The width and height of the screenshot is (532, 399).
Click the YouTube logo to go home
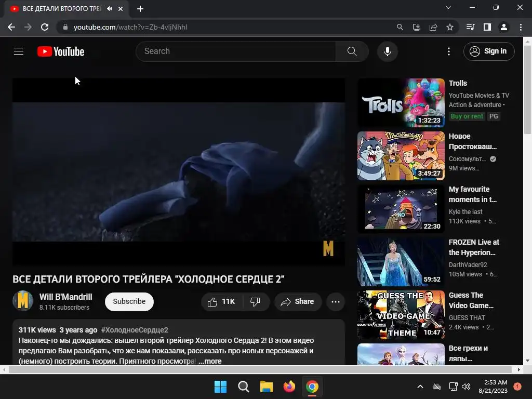(x=61, y=51)
